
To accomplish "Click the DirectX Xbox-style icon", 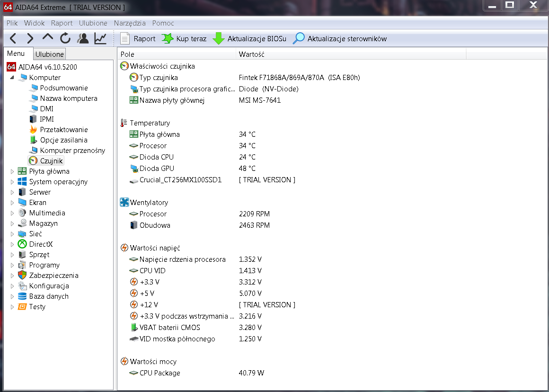I will click(22, 244).
